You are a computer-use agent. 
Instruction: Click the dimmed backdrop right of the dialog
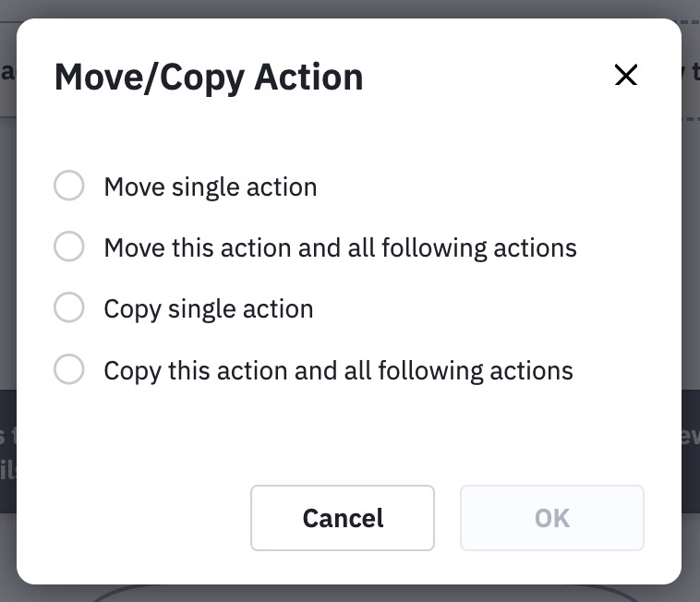[691, 277]
